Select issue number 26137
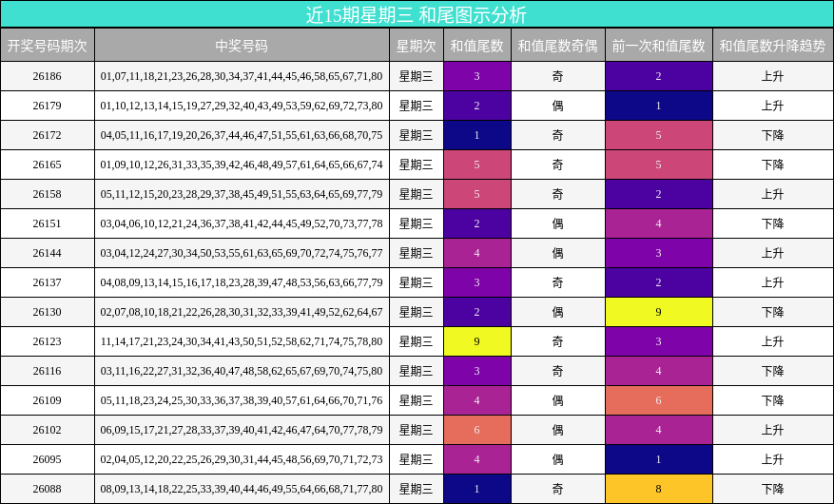The image size is (834, 504). (x=48, y=282)
